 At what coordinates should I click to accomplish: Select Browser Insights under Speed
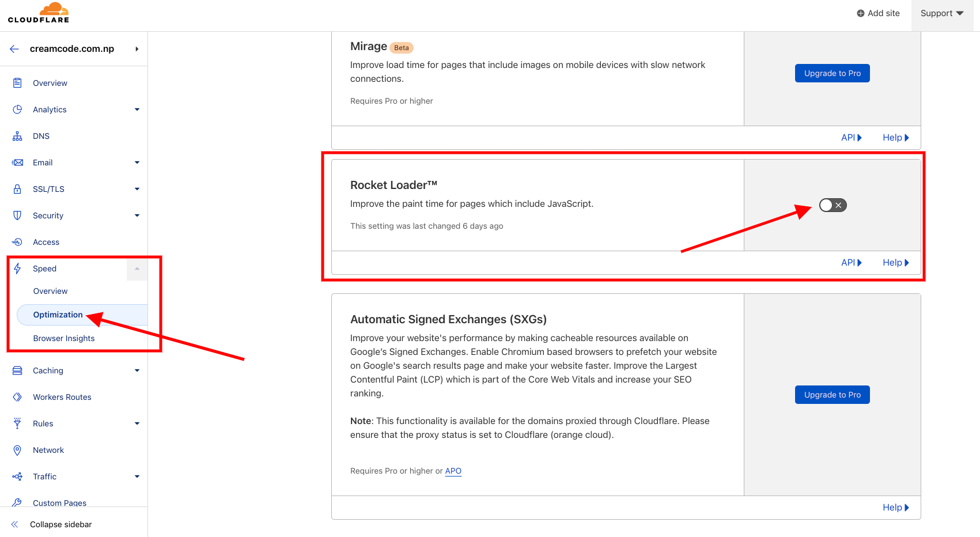click(64, 338)
